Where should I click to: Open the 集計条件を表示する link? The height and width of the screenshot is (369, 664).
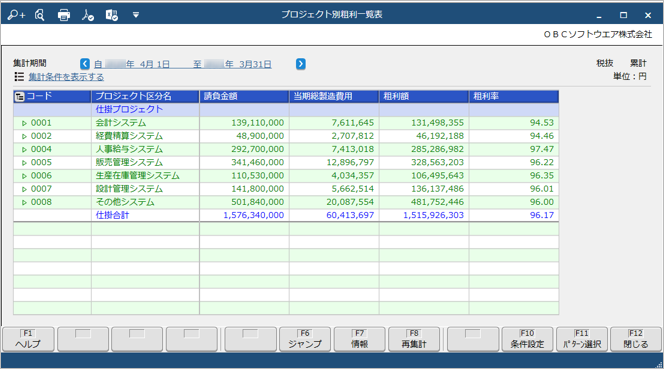point(66,77)
